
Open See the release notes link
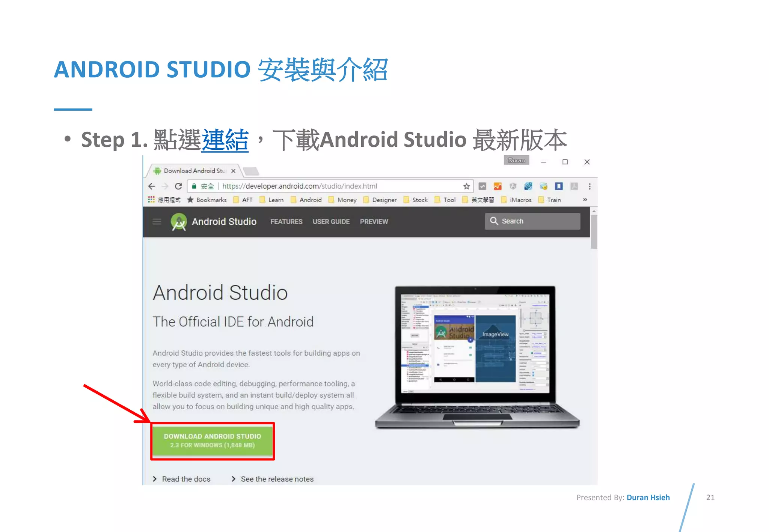273,479
